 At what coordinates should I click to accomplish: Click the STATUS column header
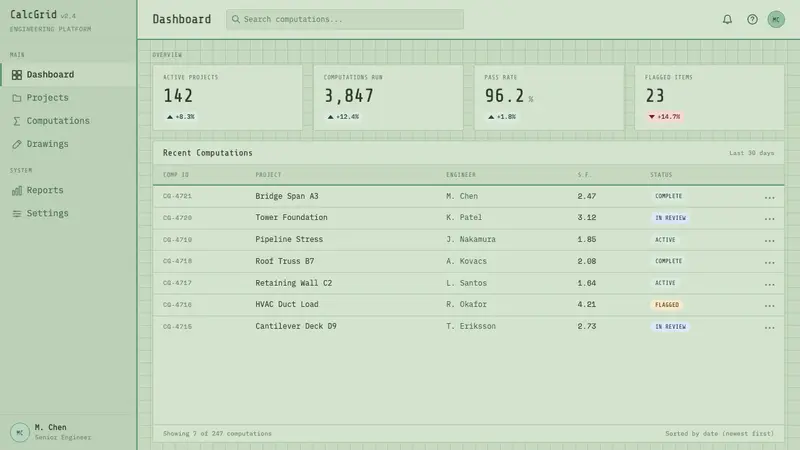pyautogui.click(x=661, y=174)
